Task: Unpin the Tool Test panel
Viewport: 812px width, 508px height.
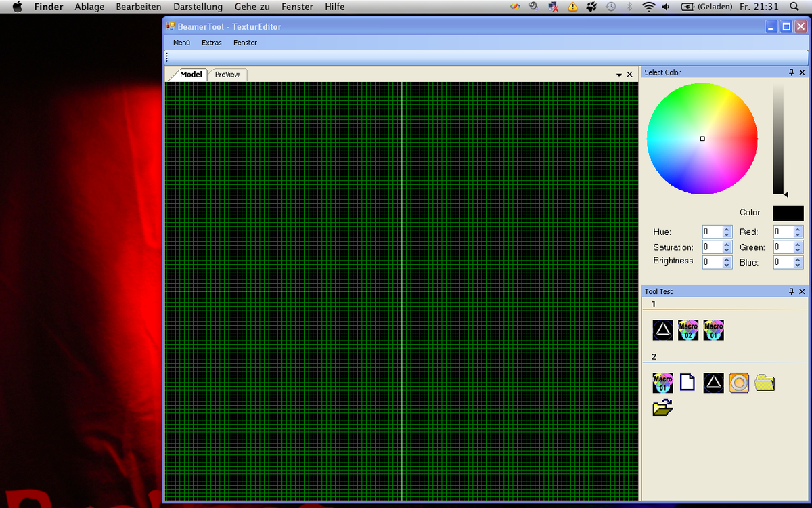Action: tap(791, 291)
